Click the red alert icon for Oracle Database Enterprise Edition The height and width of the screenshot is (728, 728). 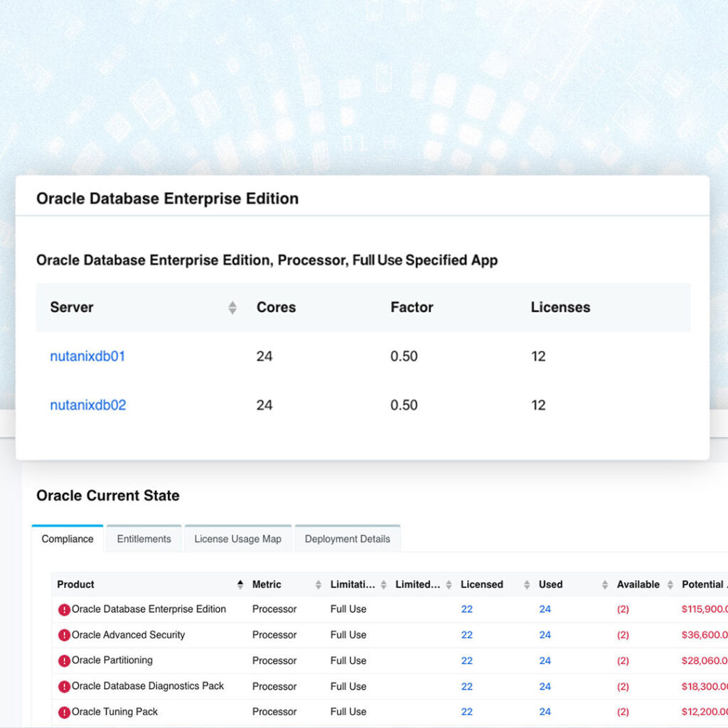coord(64,609)
